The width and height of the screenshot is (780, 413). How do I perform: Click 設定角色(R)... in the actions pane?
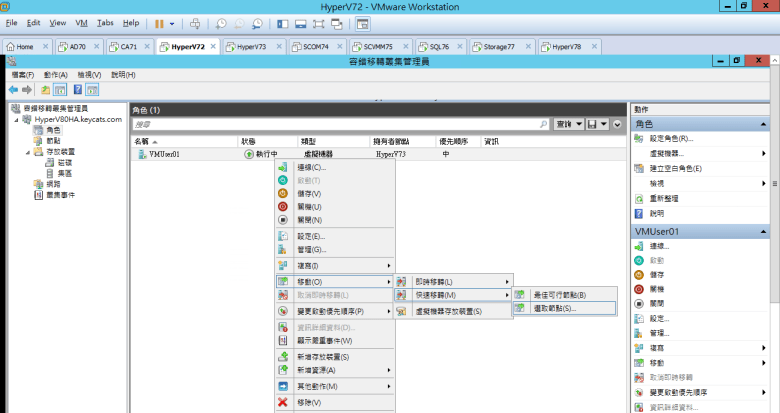pyautogui.click(x=672, y=139)
